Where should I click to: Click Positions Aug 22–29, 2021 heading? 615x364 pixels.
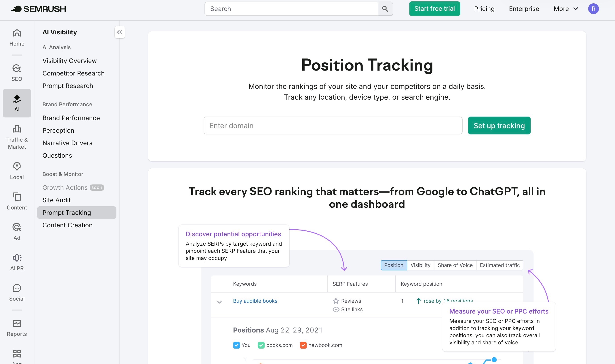click(x=278, y=330)
